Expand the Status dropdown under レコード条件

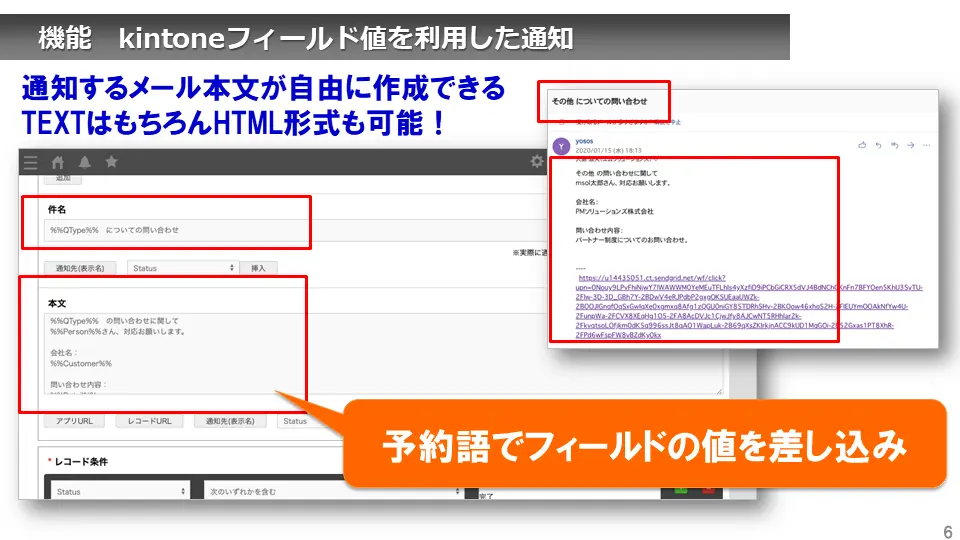tap(120, 492)
